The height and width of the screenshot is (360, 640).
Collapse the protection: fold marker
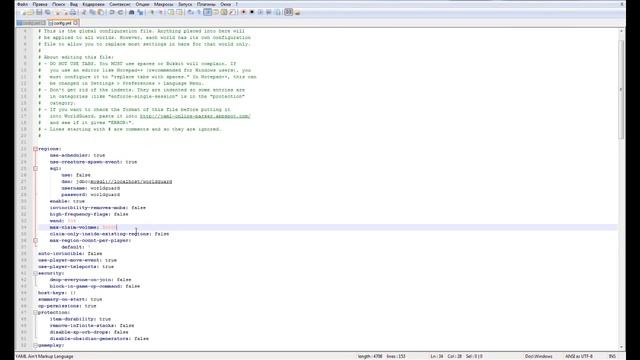tap(36, 312)
